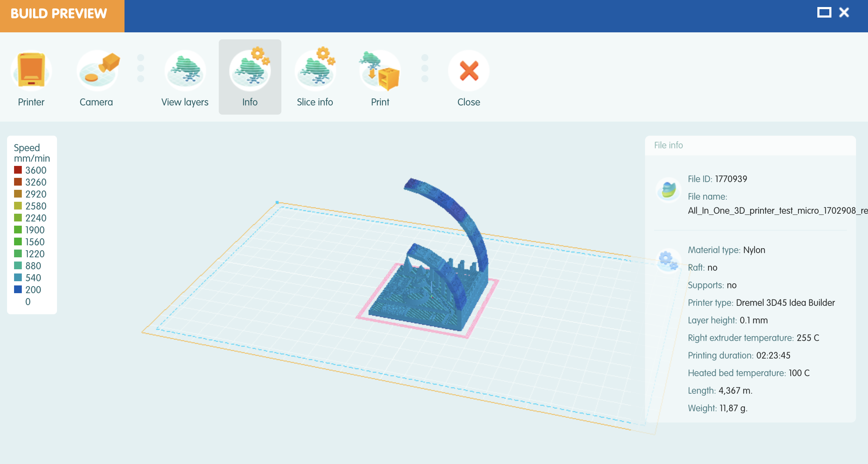This screenshot has height=464, width=868.
Task: Maximize the Build Preview window
Action: (824, 13)
